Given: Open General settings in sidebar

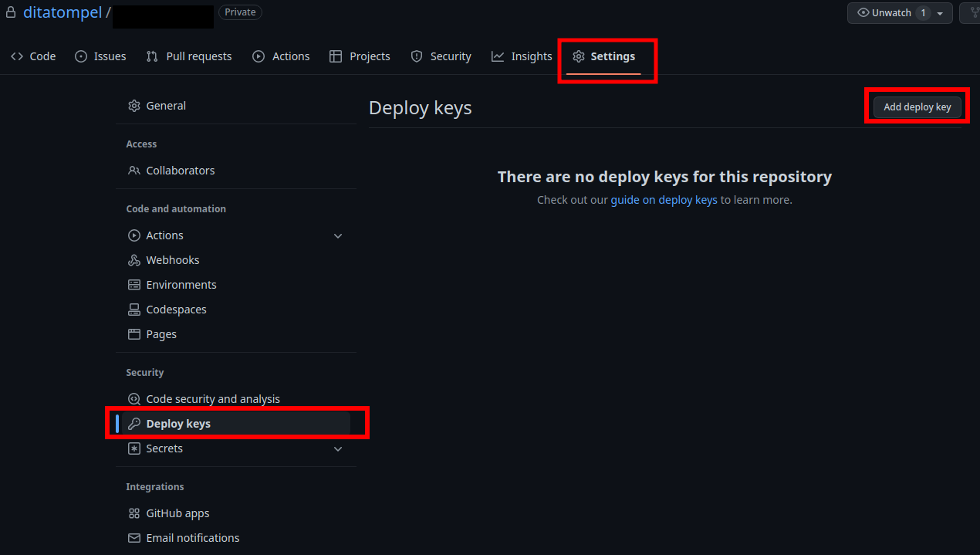Looking at the screenshot, I should coord(236,106).
